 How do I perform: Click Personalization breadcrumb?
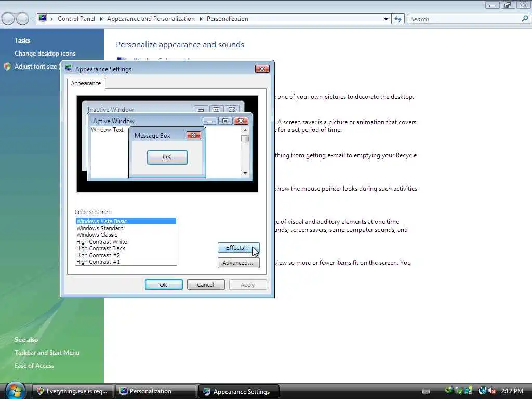[228, 19]
